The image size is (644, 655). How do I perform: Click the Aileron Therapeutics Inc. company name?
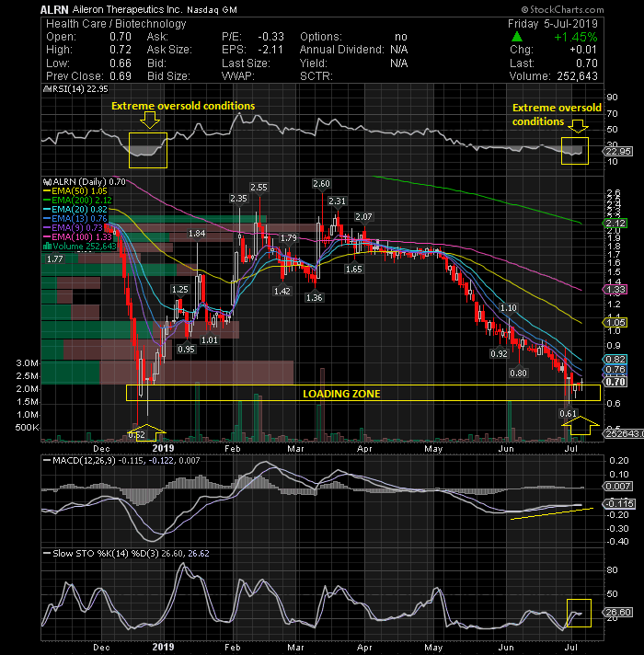pyautogui.click(x=127, y=9)
